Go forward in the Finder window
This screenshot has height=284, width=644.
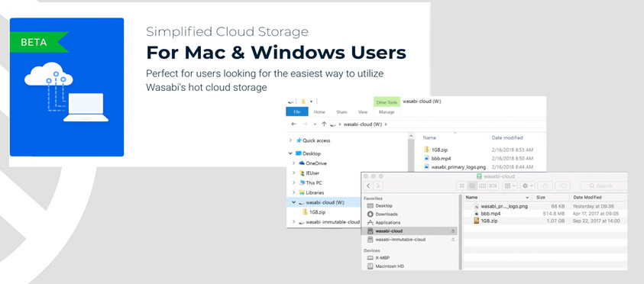(378, 186)
